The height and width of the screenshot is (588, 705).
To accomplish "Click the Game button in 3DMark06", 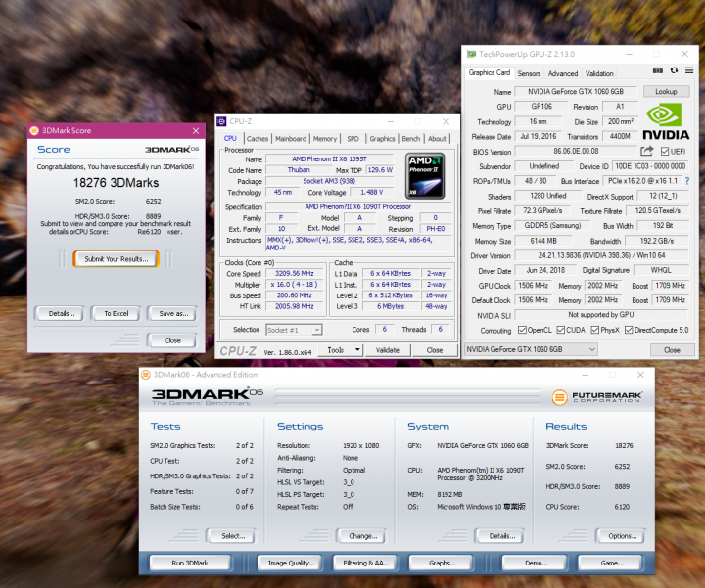I will 612,563.
